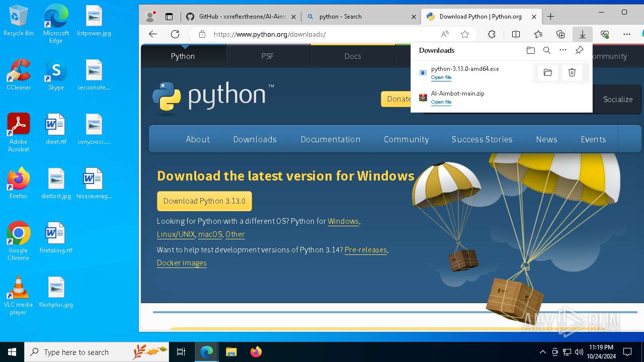The height and width of the screenshot is (362, 644).
Task: Open the tab actions menu icon
Action: click(169, 17)
